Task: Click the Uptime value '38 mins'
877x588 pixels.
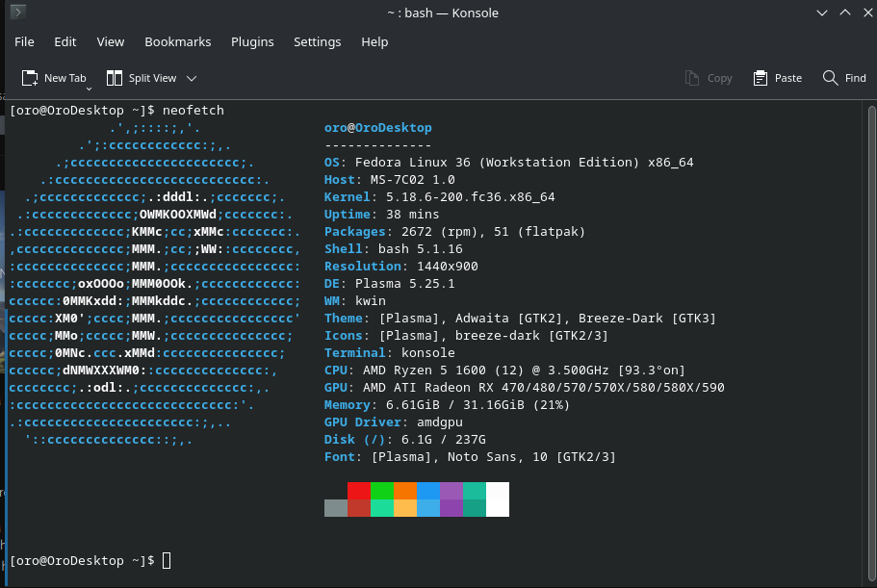Action: point(413,214)
